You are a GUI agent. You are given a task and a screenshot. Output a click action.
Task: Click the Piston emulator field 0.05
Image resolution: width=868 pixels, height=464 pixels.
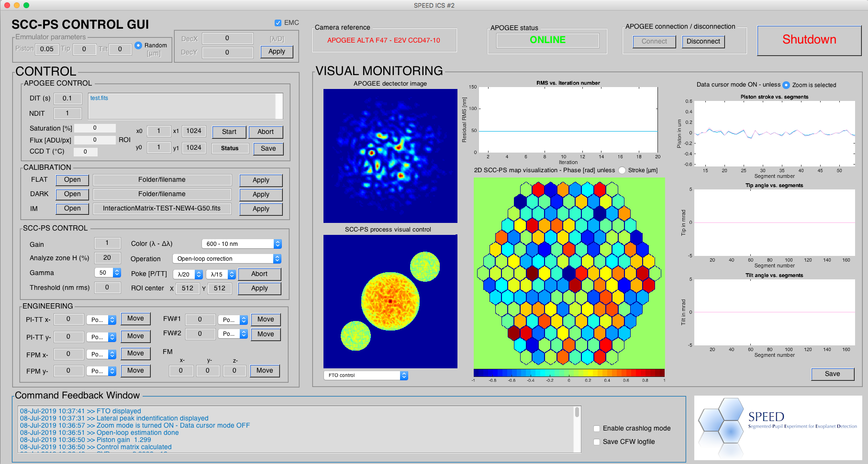point(47,49)
